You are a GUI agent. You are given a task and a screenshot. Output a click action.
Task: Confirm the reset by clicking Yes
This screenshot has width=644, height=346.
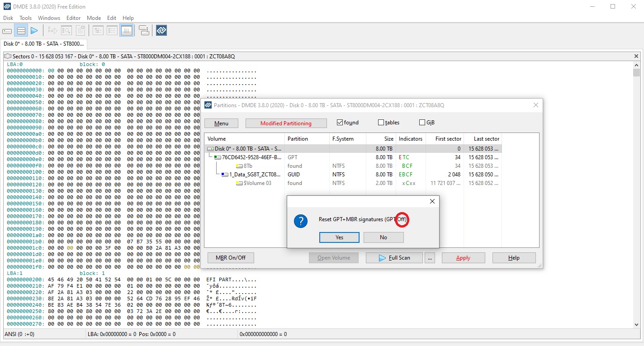coord(339,237)
